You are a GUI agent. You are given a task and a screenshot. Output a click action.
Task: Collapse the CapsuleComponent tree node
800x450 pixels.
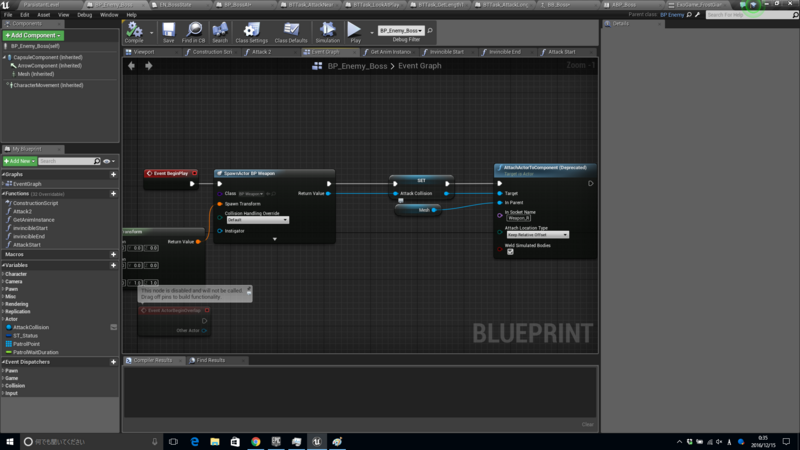(5, 58)
